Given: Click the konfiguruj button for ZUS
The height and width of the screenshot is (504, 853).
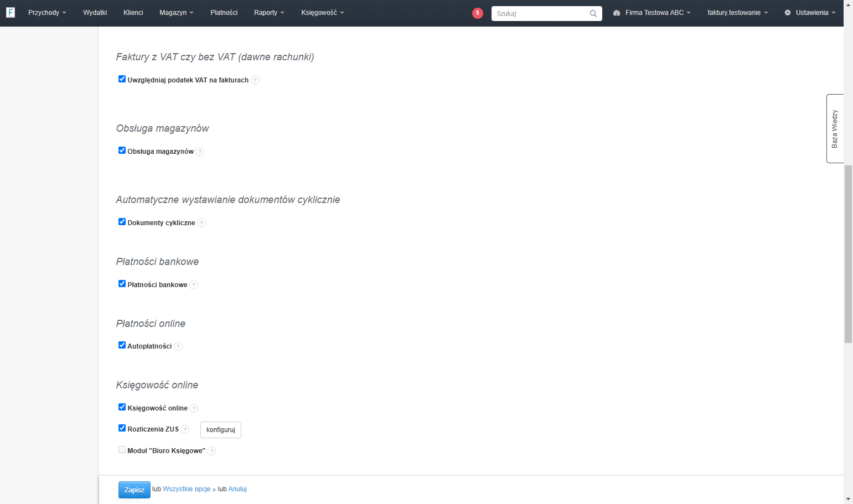Looking at the screenshot, I should 221,430.
